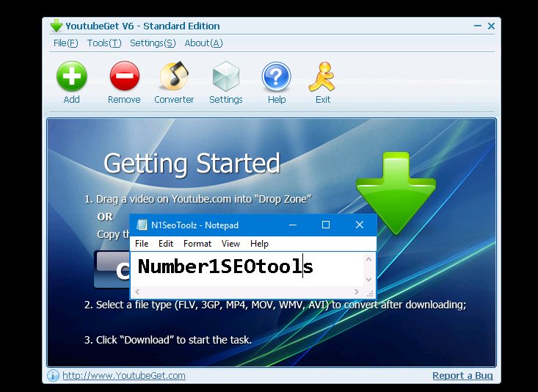Close the YoutubeGet window
This screenshot has height=392, width=538.
click(491, 26)
